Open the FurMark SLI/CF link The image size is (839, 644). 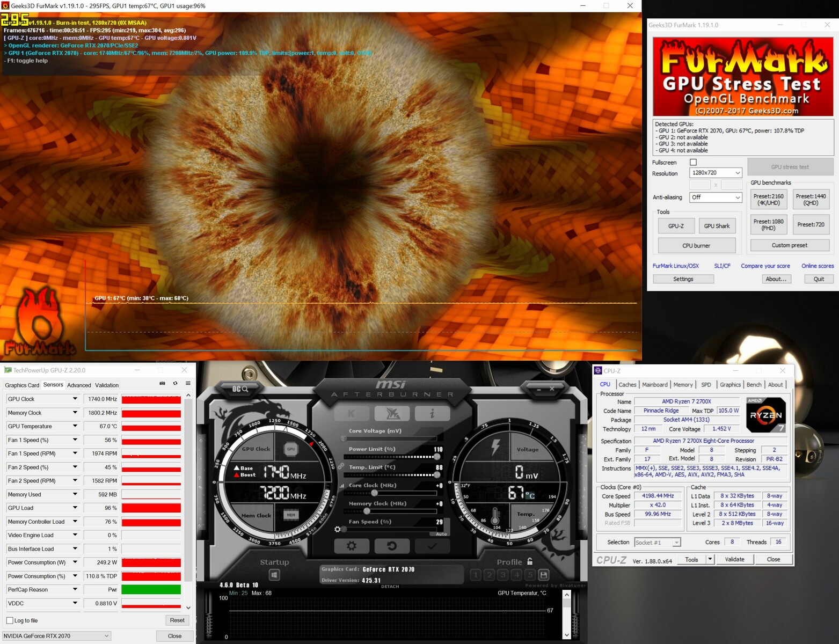(722, 266)
